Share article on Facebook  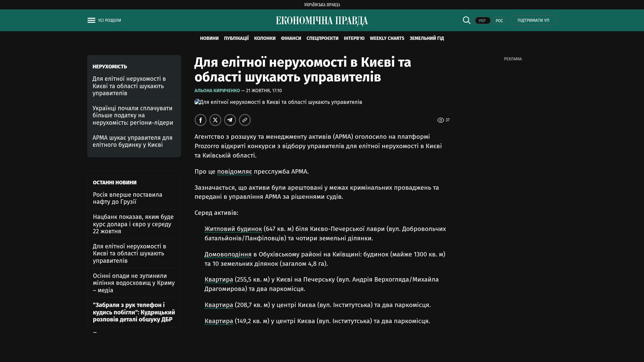click(201, 120)
